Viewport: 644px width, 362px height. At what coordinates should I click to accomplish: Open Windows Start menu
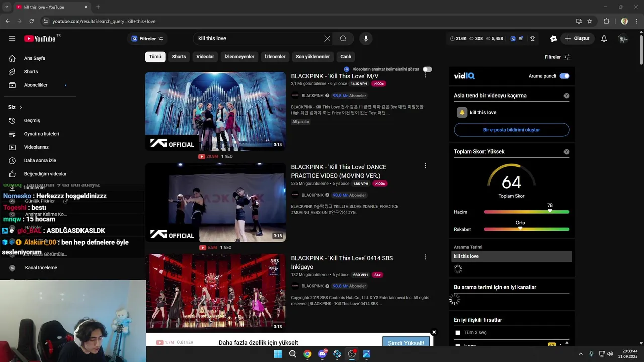(278, 354)
